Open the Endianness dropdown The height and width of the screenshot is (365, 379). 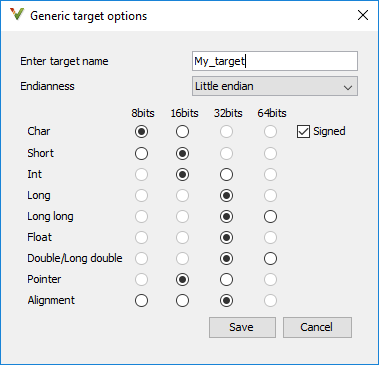[275, 86]
